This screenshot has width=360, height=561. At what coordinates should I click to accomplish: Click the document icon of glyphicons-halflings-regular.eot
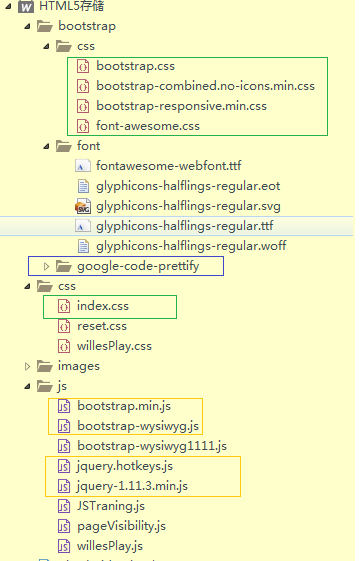pyautogui.click(x=83, y=186)
